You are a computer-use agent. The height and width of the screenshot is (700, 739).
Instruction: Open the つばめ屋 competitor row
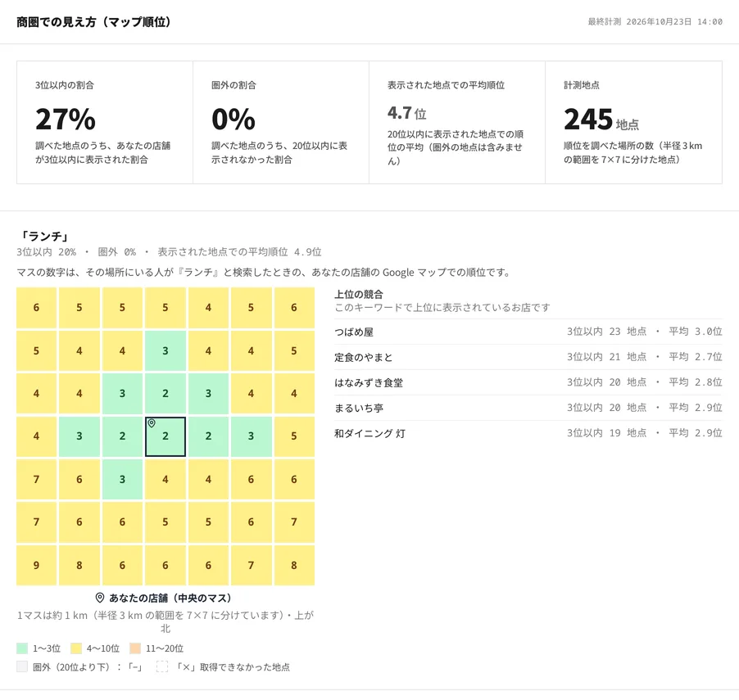click(528, 332)
